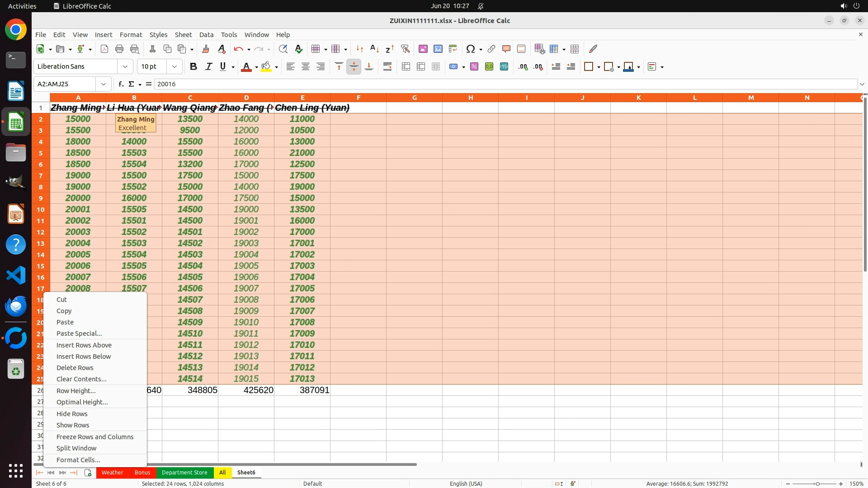Image resolution: width=868 pixels, height=488 pixels.
Task: Toggle Wrap Text button
Action: (387, 66)
